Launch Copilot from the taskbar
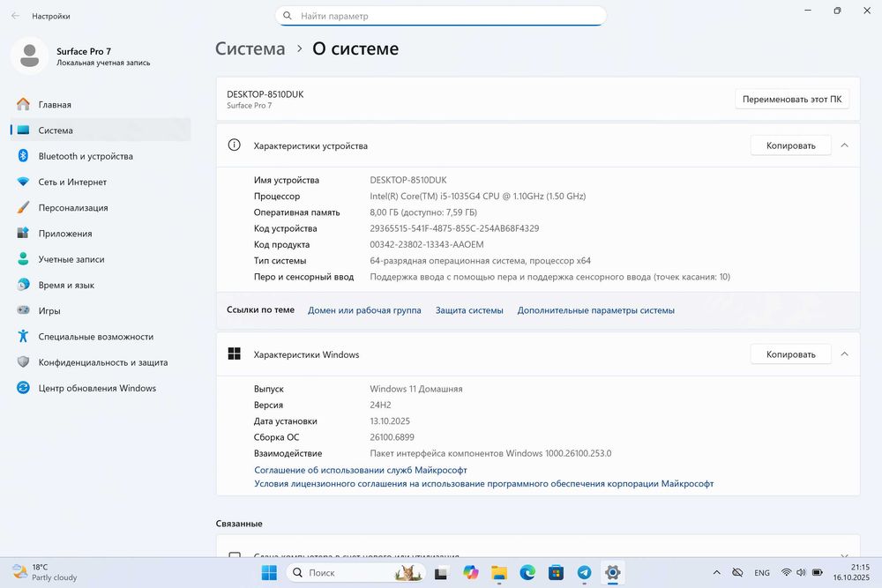Image resolution: width=882 pixels, height=588 pixels. pos(470,573)
